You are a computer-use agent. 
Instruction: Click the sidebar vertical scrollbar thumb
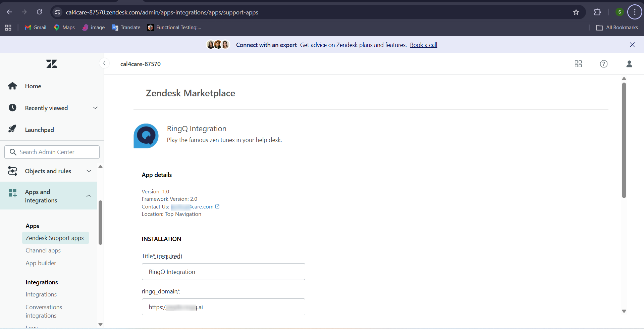pos(100,222)
